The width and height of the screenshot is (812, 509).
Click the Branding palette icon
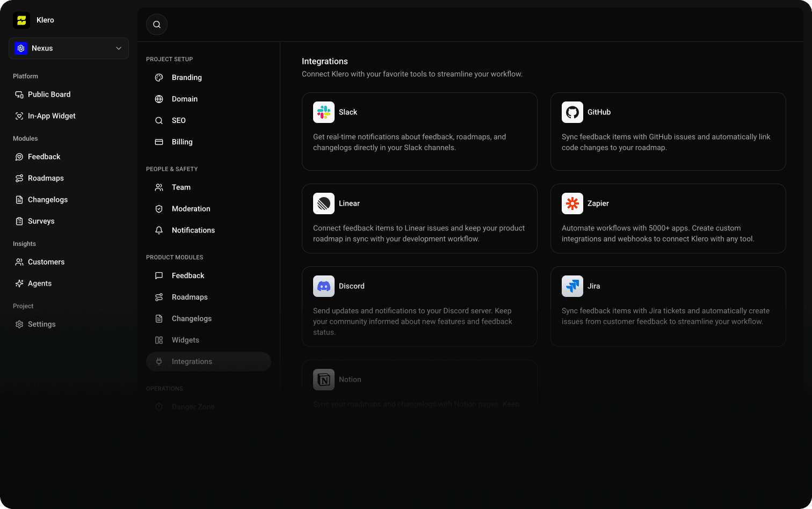(159, 77)
